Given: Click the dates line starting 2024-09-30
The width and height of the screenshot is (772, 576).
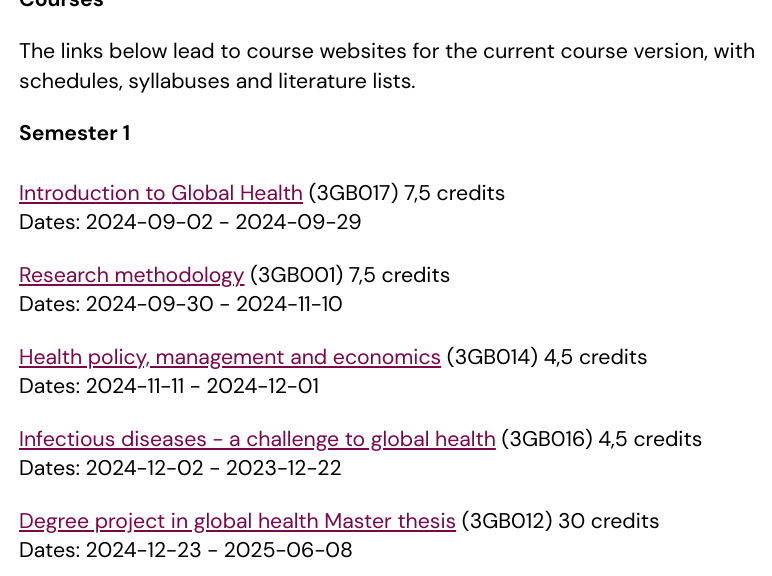Looking at the screenshot, I should coord(180,304).
